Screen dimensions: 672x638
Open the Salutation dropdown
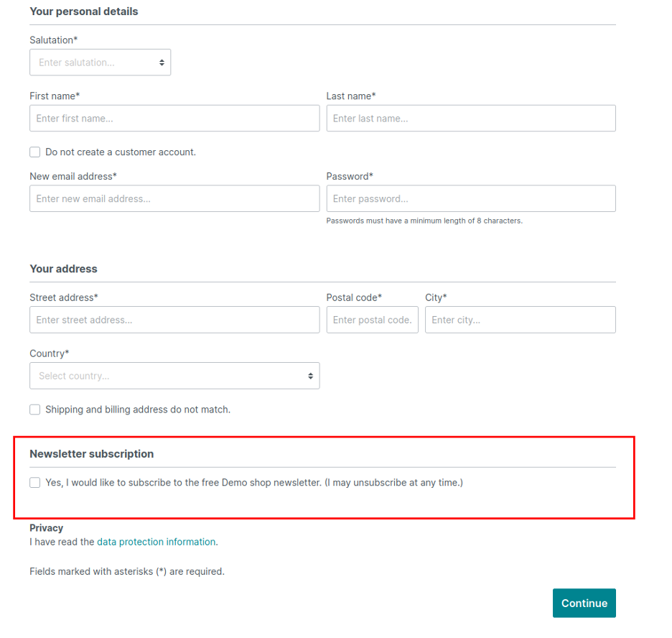(100, 63)
